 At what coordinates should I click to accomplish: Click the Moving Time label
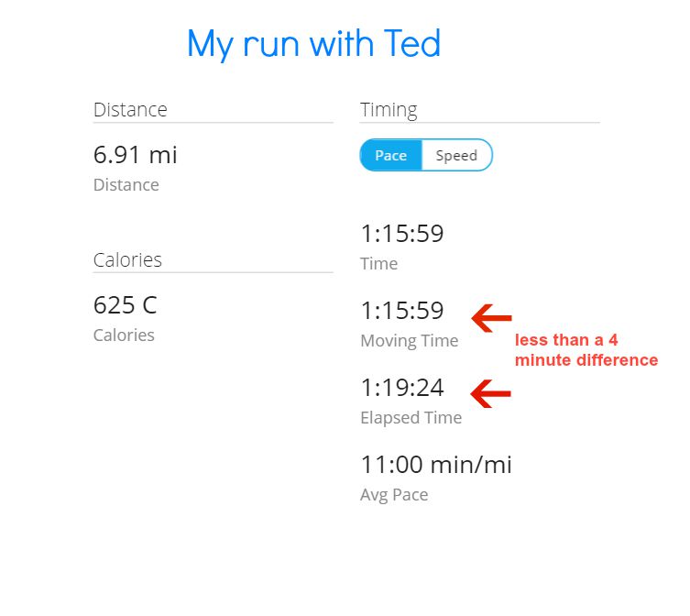tap(410, 341)
